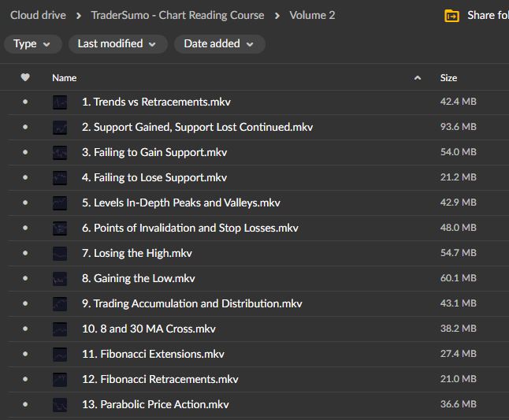509x420 pixels.
Task: Navigate to Cloud drive breadcrumb
Action: [38, 15]
